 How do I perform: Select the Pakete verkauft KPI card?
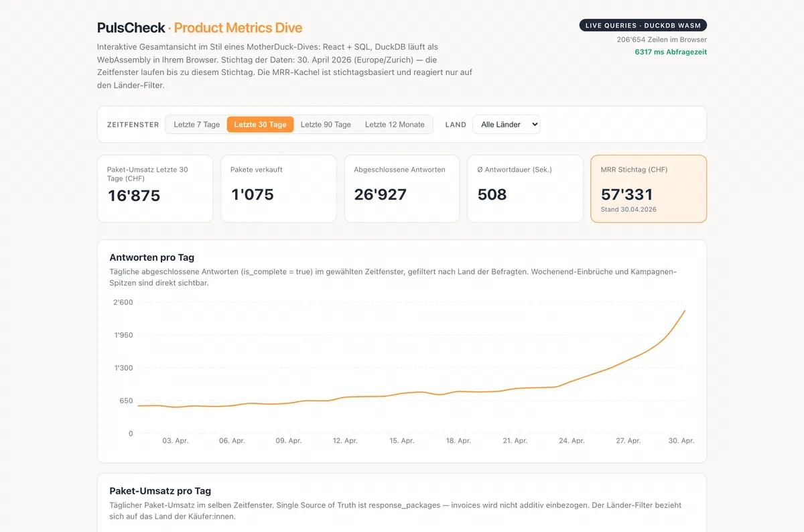coord(278,189)
